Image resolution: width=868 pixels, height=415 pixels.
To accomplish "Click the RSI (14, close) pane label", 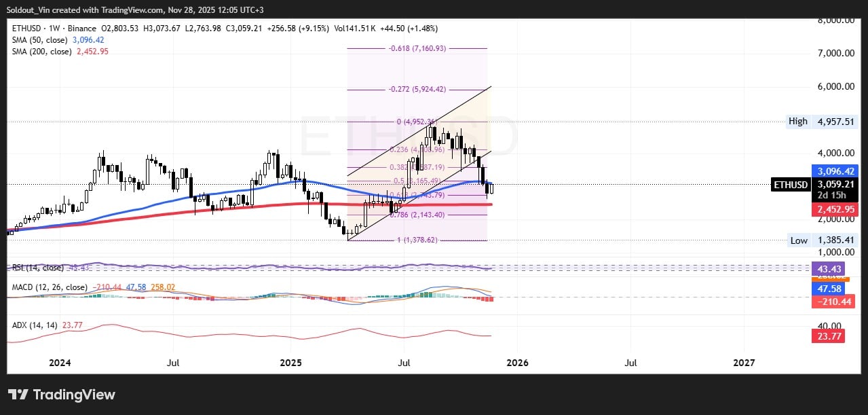I will (37, 268).
